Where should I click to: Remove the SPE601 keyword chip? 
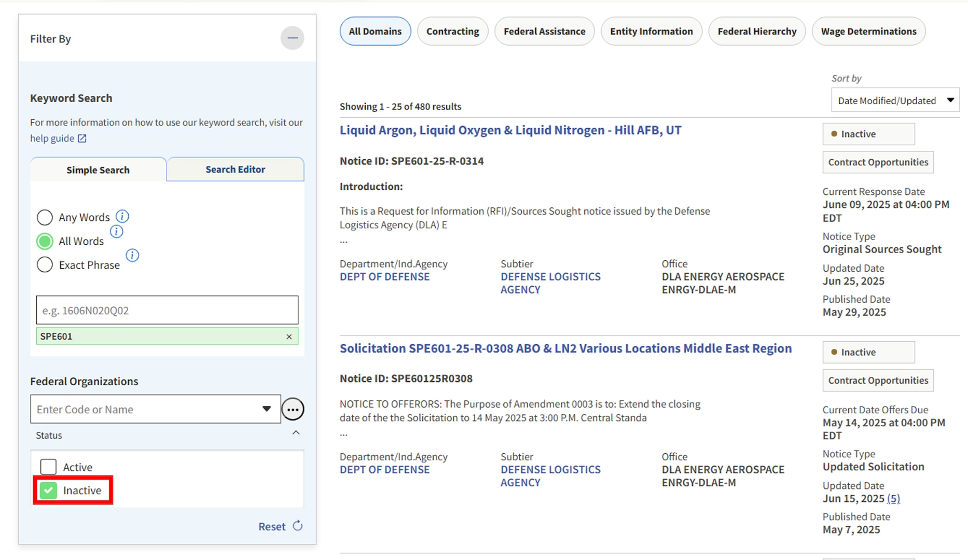pos(289,336)
